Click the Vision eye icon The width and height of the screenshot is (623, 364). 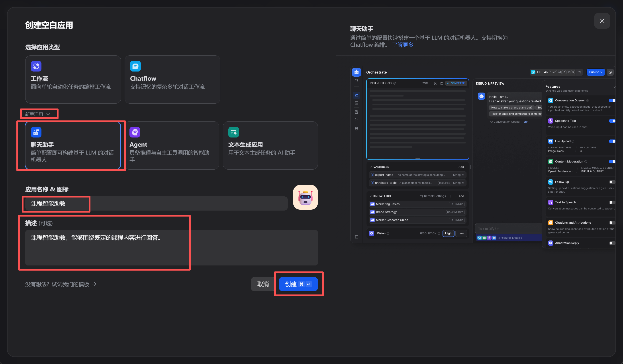pos(371,233)
